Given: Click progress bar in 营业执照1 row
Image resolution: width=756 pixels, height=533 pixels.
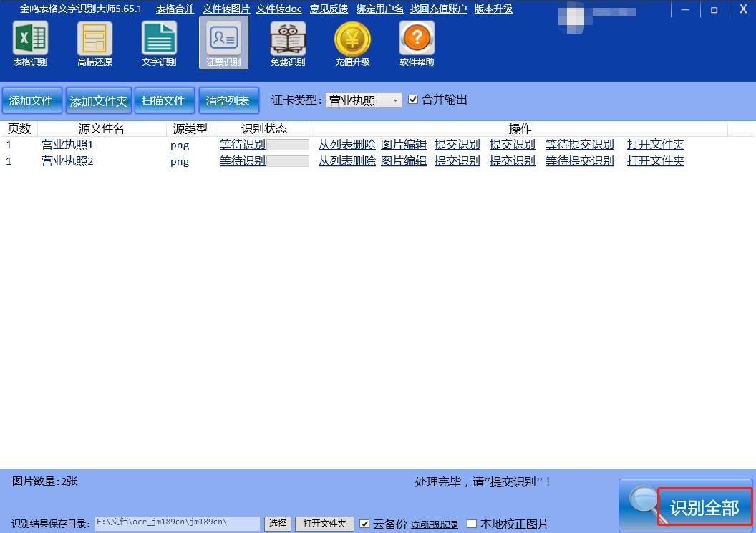Looking at the screenshot, I should click(x=288, y=145).
